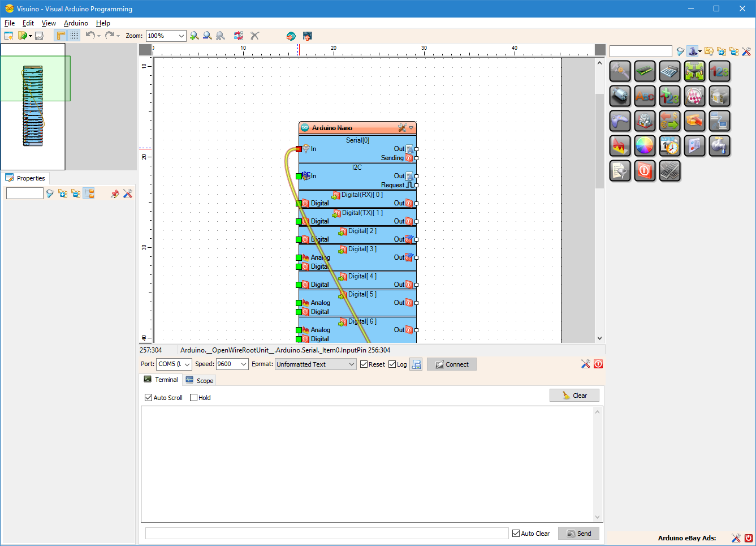
Task: Expand the Redo history dropdown arrow
Action: tap(118, 36)
